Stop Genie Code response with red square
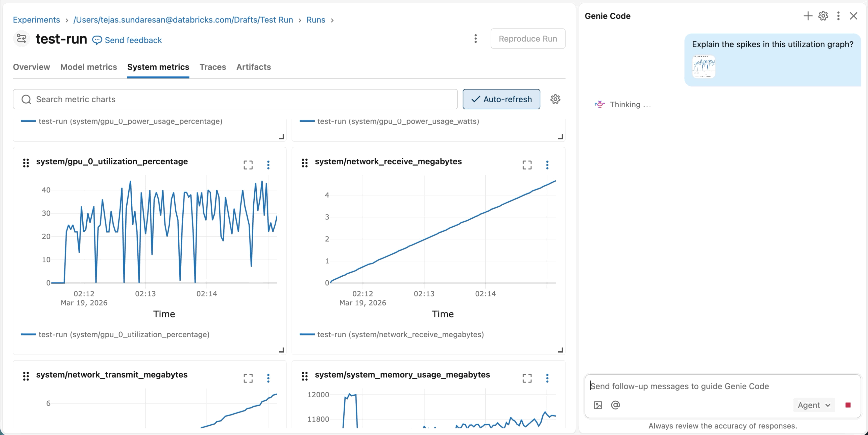868x435 pixels. coord(848,405)
